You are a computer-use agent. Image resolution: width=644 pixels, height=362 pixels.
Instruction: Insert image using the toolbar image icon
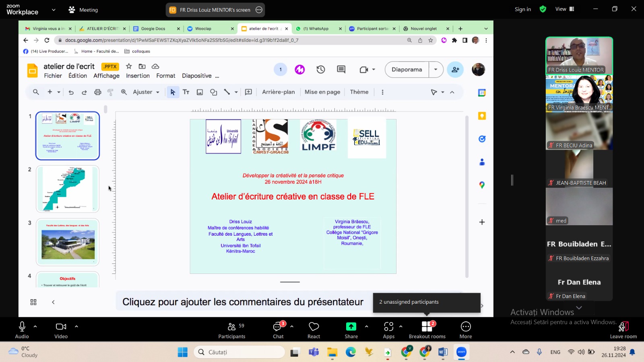(200, 92)
